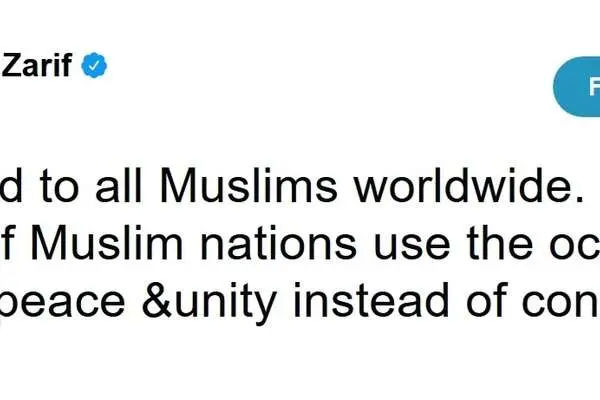
Task: Click the partially visible blue Follow button
Action: click(577, 87)
